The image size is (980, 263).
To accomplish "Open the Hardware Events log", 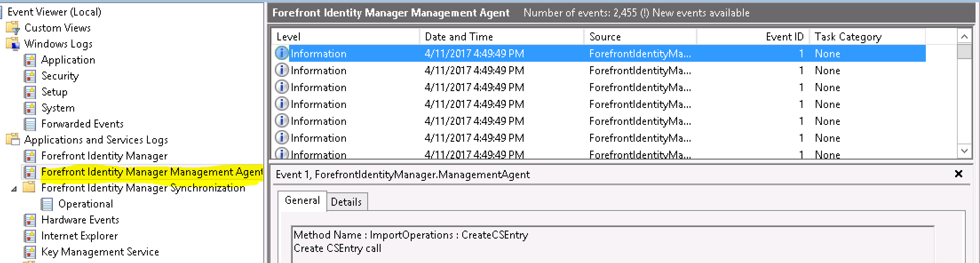I will point(80,220).
